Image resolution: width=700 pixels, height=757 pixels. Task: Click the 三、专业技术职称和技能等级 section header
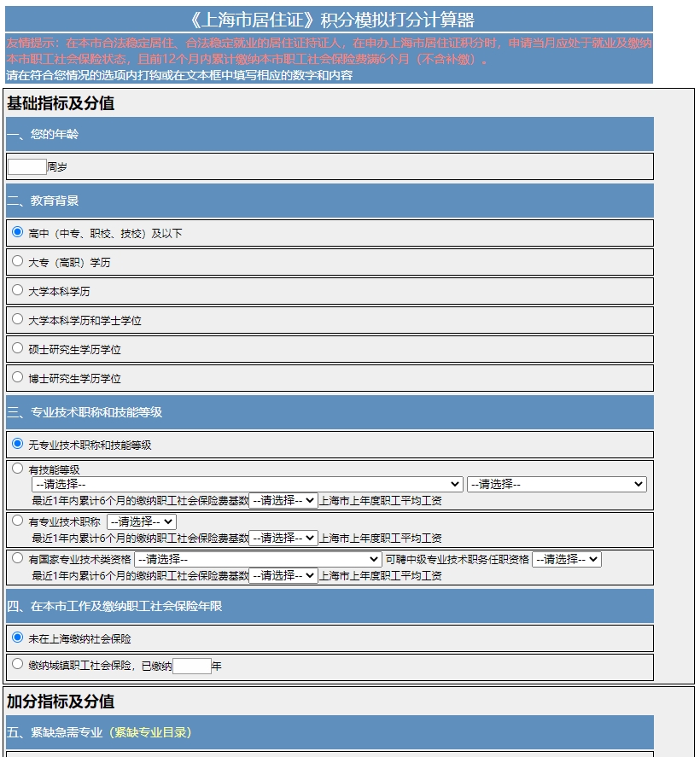330,412
